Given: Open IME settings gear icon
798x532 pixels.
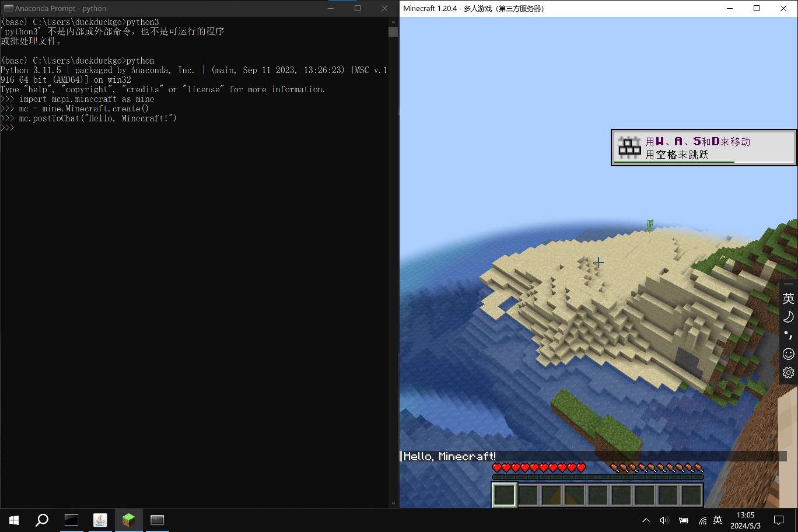Looking at the screenshot, I should tap(789, 373).
